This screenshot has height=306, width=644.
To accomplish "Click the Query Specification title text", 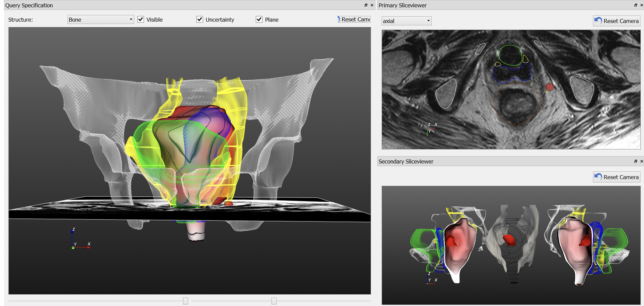I will point(29,5).
